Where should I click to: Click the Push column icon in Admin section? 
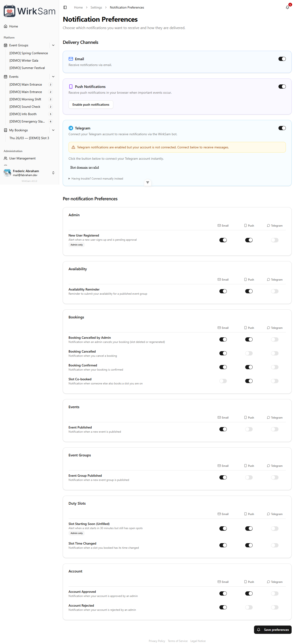(x=245, y=226)
